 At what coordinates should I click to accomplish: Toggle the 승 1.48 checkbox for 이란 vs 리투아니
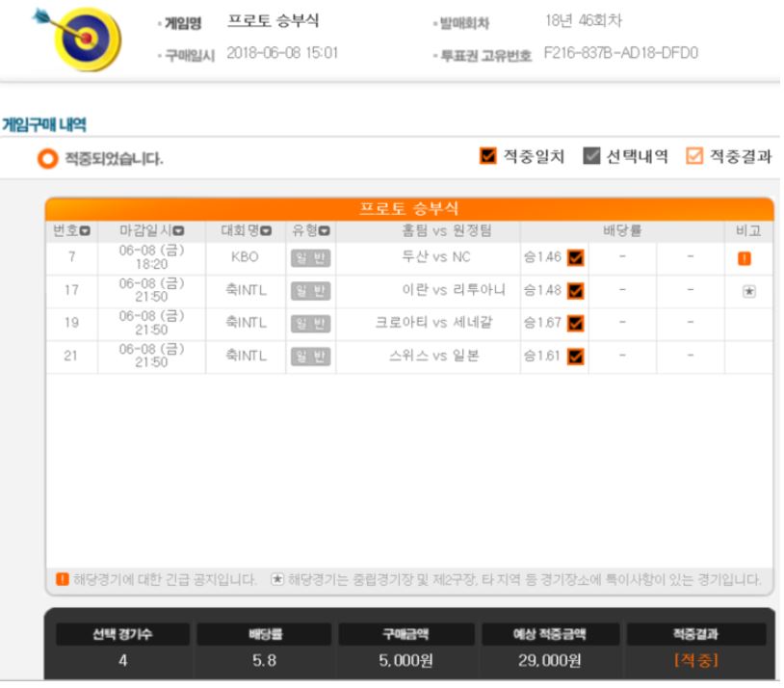[576, 291]
